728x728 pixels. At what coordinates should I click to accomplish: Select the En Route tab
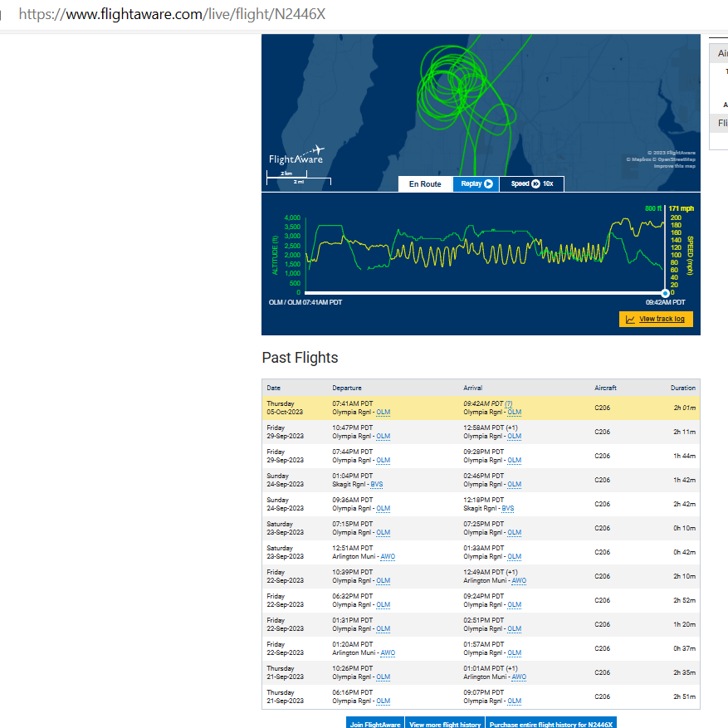coord(425,184)
